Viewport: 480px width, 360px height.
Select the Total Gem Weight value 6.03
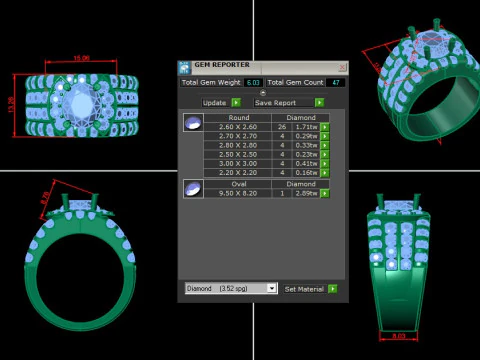tap(253, 82)
